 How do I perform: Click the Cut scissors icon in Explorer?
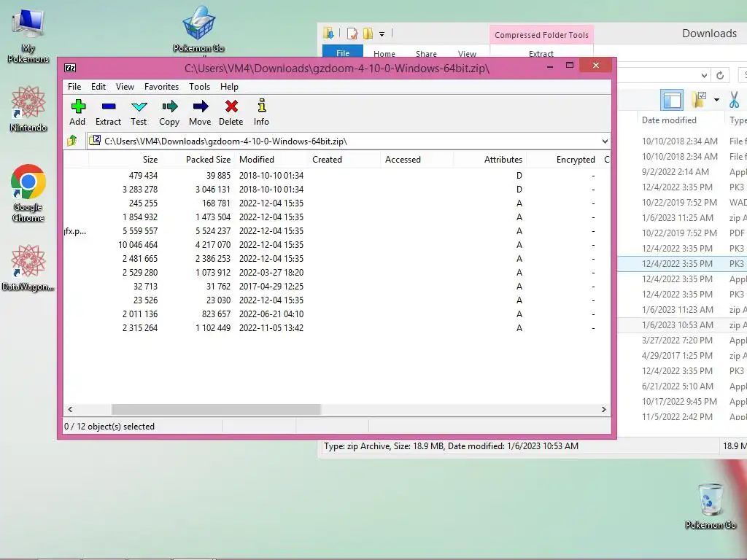[734, 99]
